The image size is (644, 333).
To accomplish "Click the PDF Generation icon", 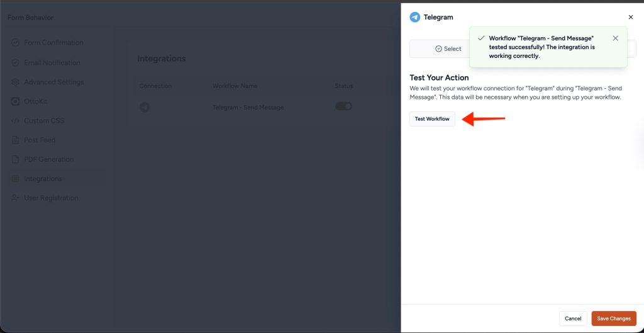I will (15, 160).
